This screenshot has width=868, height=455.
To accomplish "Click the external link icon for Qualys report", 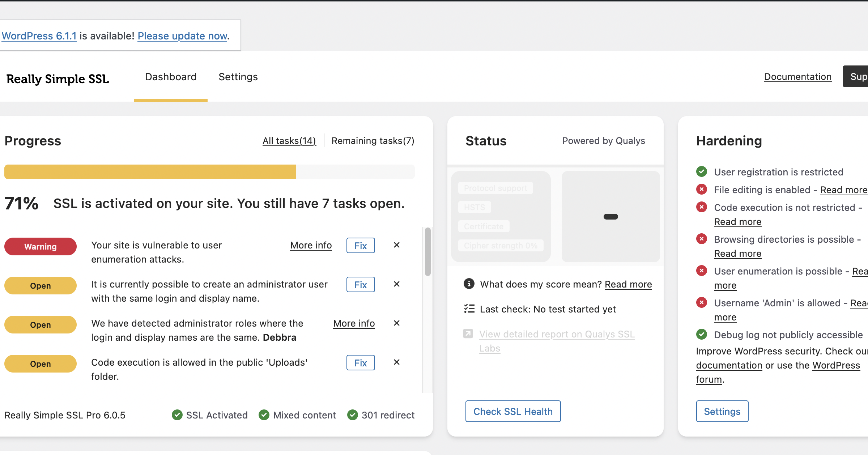I will 468,333.
